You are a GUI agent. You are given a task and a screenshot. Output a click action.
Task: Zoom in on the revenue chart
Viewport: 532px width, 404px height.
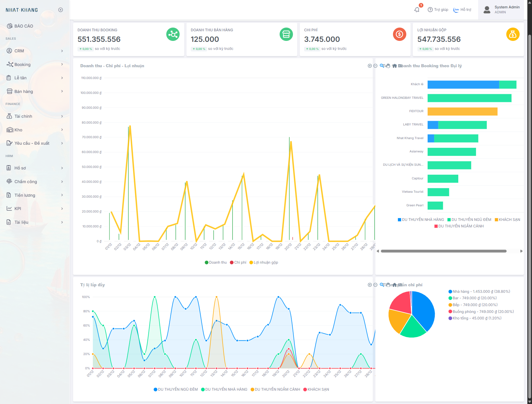(x=369, y=66)
